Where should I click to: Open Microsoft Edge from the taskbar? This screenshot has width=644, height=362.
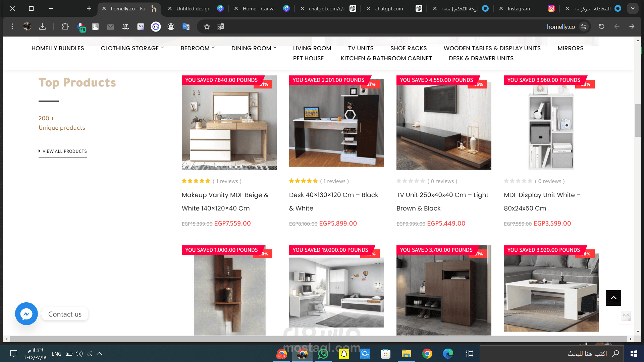(x=448, y=354)
